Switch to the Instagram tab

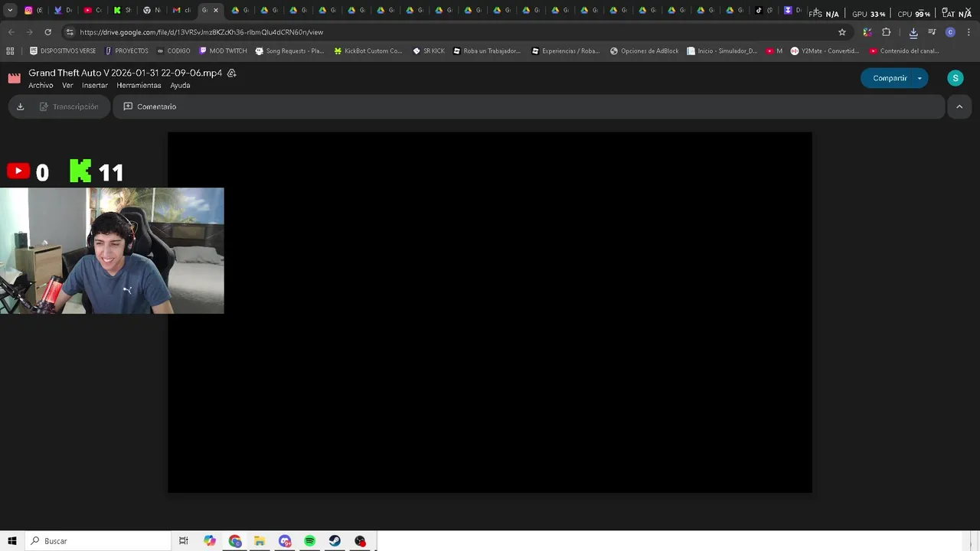click(32, 10)
